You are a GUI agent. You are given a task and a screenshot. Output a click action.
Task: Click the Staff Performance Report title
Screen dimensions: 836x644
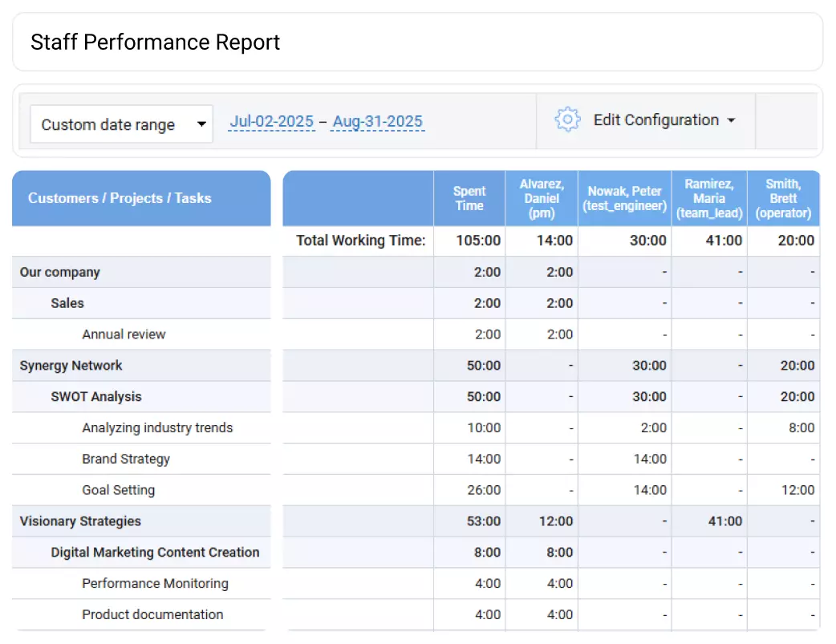click(x=155, y=43)
